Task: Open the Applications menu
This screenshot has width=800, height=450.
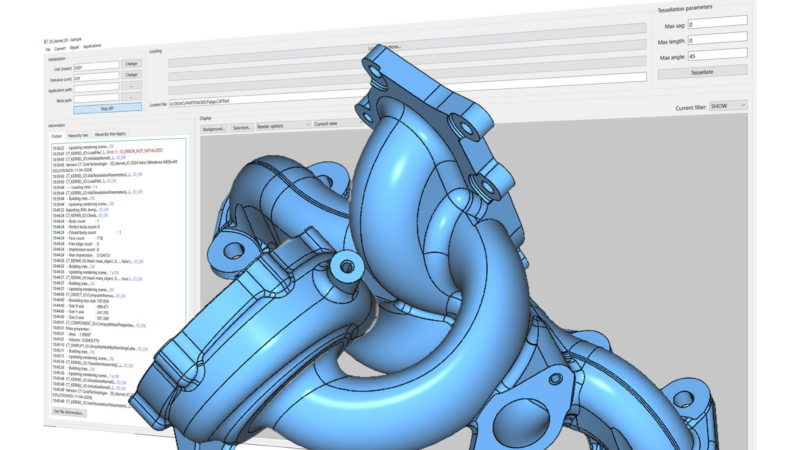Action: [x=92, y=46]
